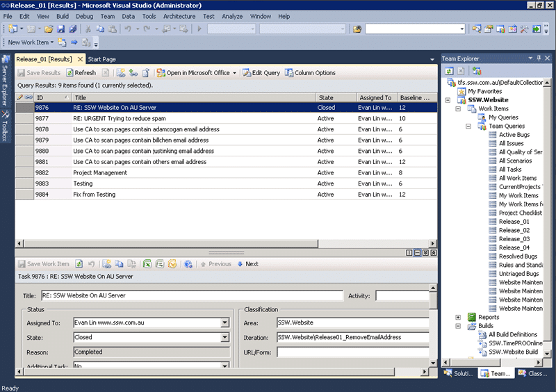Click the URL/Form input field
This screenshot has height=392, width=556.
click(x=353, y=352)
